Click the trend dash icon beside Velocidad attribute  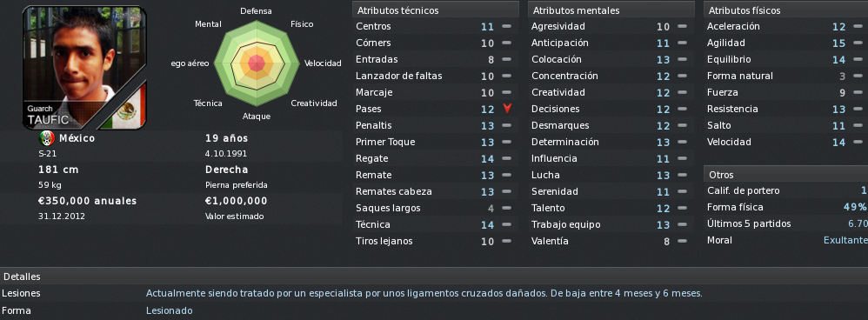click(x=858, y=143)
